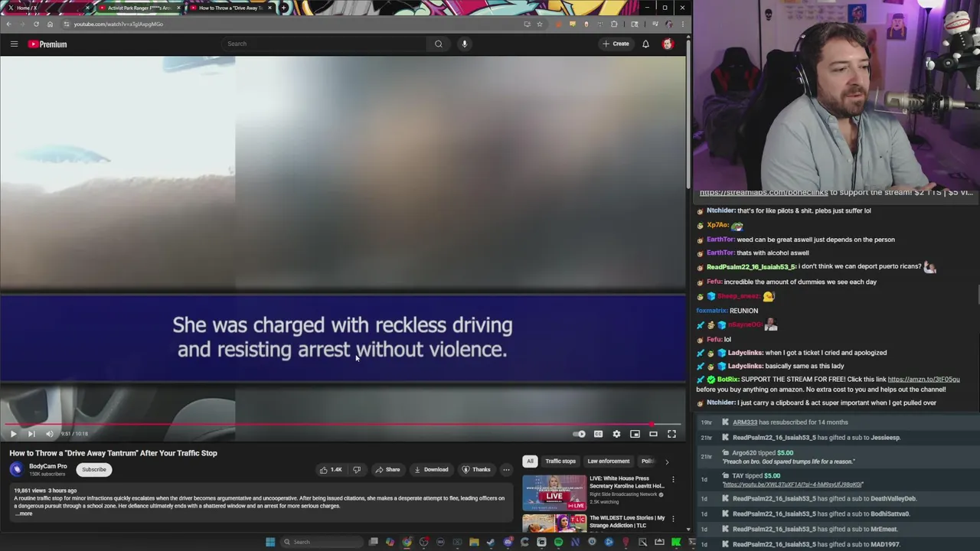
Task: Play the YouTube video
Action: click(x=13, y=434)
